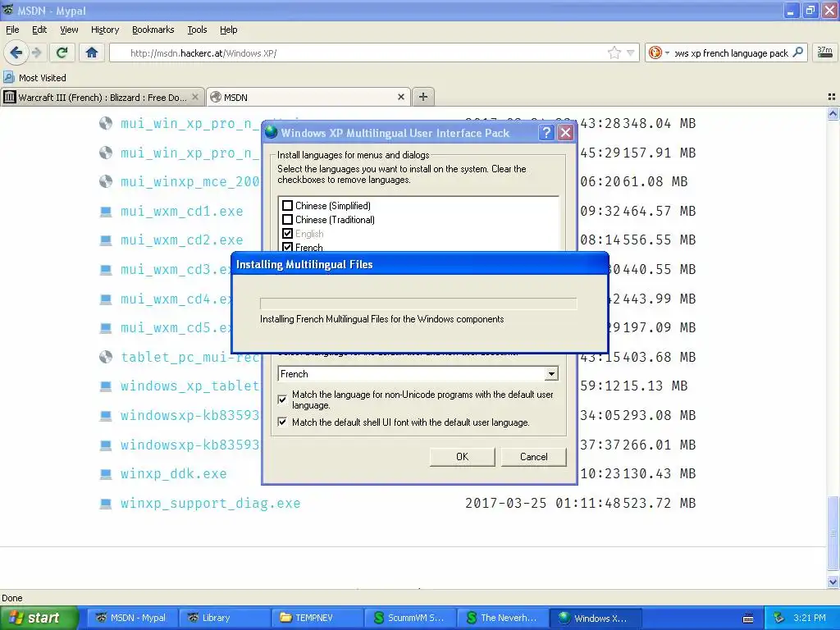
Task: Click the page's vertical scrollbar thumb
Action: click(x=833, y=533)
